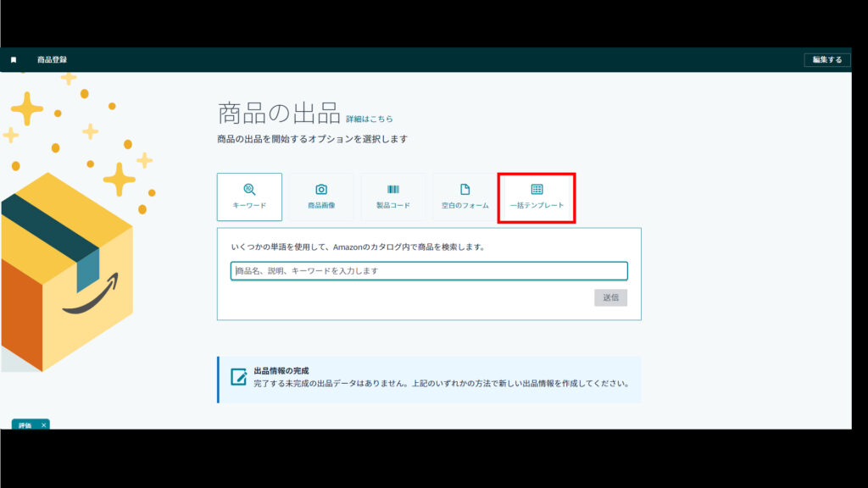Close the 評価 feedback tab with X

tap(44, 425)
